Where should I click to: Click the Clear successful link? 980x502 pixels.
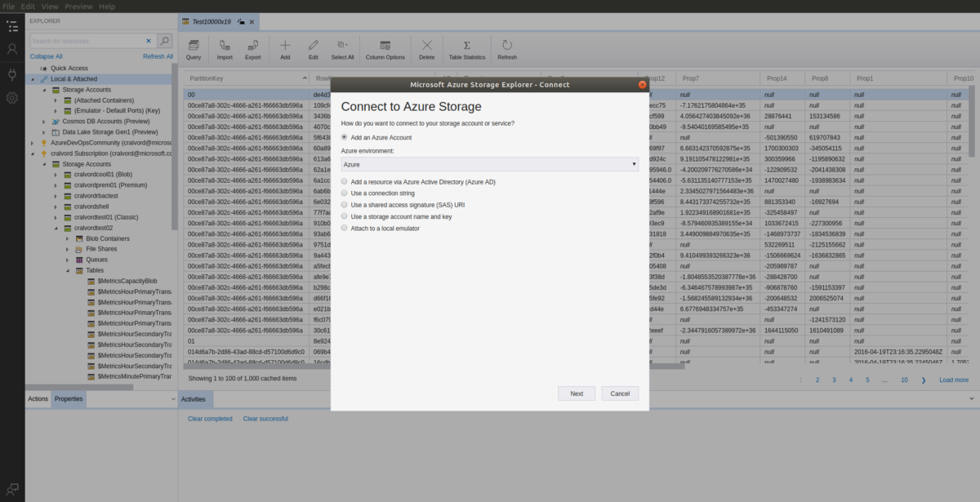click(x=265, y=419)
